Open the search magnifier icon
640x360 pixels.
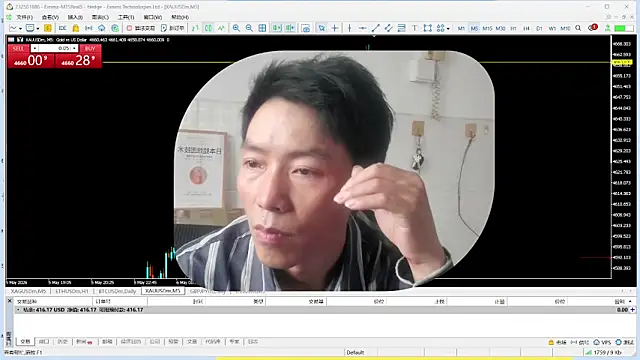coord(578,28)
